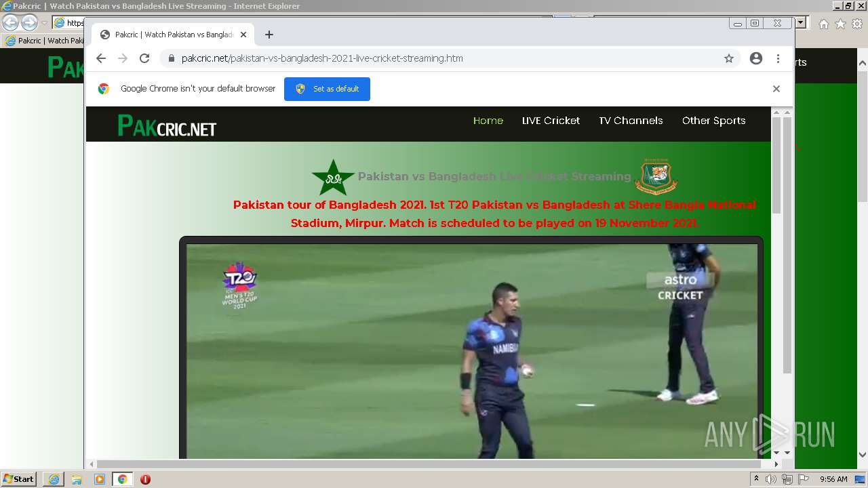Open the Chrome profile avatar menu
The height and width of the screenshot is (488, 868).
tap(756, 58)
